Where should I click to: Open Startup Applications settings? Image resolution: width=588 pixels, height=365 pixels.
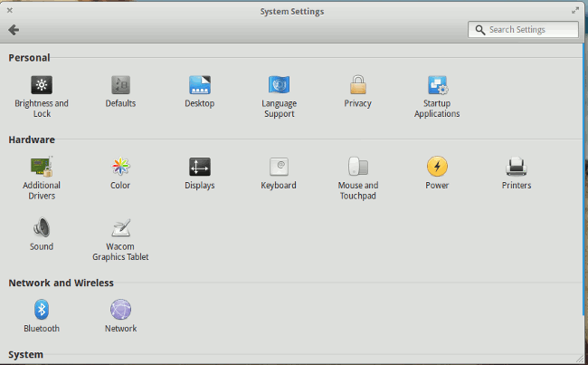(x=437, y=86)
